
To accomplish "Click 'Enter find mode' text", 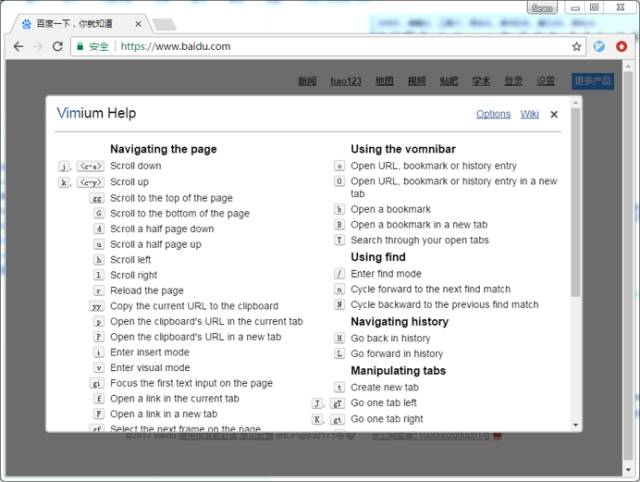I will click(x=386, y=274).
